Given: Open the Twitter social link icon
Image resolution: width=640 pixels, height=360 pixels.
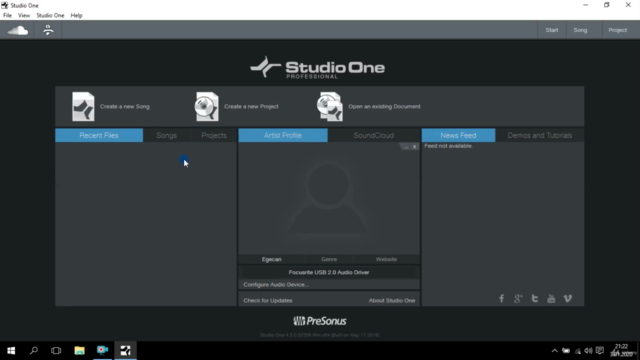Looking at the screenshot, I should [535, 299].
